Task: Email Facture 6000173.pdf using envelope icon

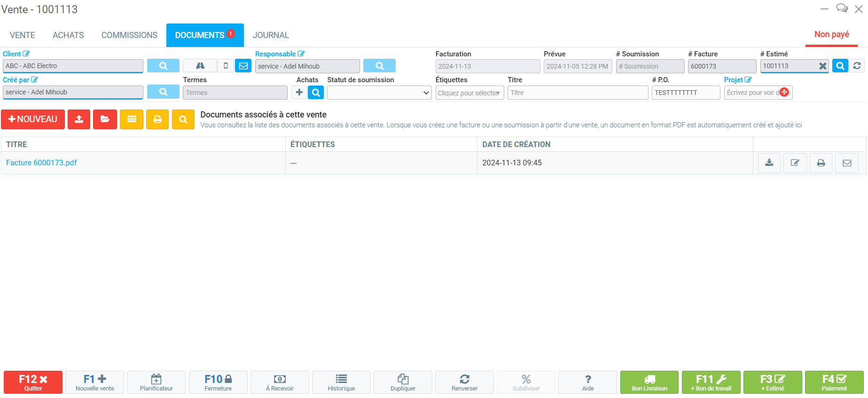Action: (846, 163)
